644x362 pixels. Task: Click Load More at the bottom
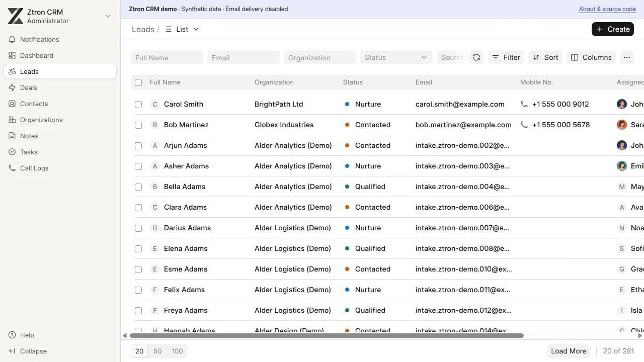pyautogui.click(x=569, y=351)
